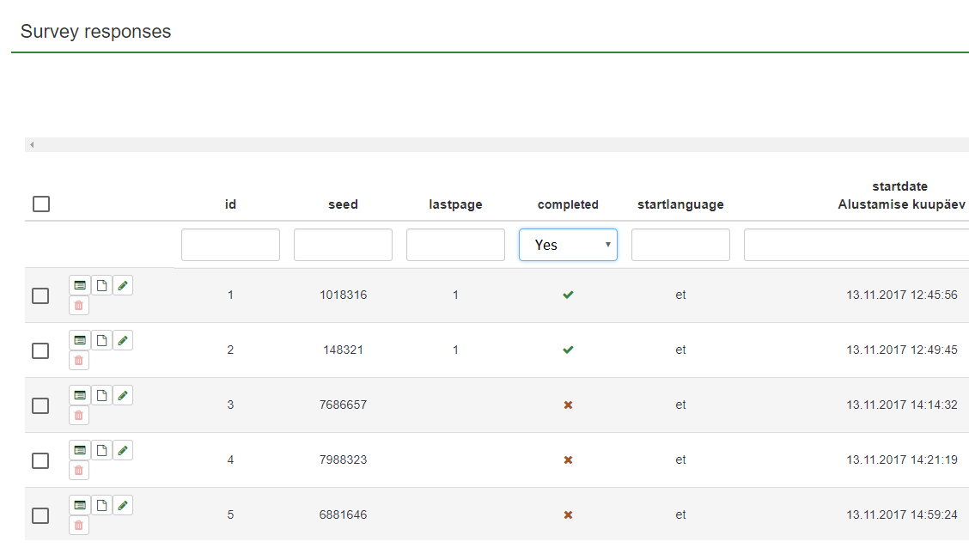Viewport: 969px width, 560px height.
Task: Edit response 5 with pencil icon
Action: (x=123, y=506)
